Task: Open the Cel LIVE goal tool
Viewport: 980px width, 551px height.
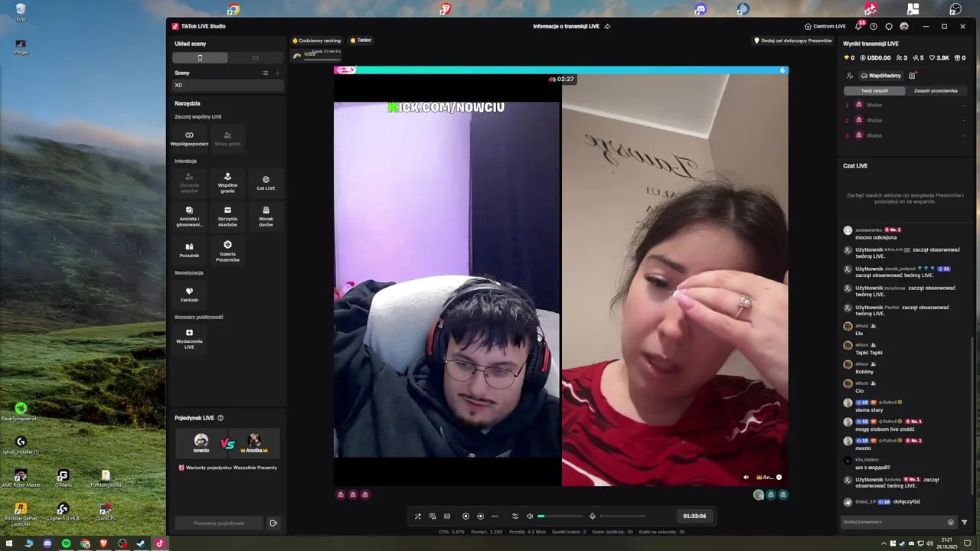Action: pos(266,183)
